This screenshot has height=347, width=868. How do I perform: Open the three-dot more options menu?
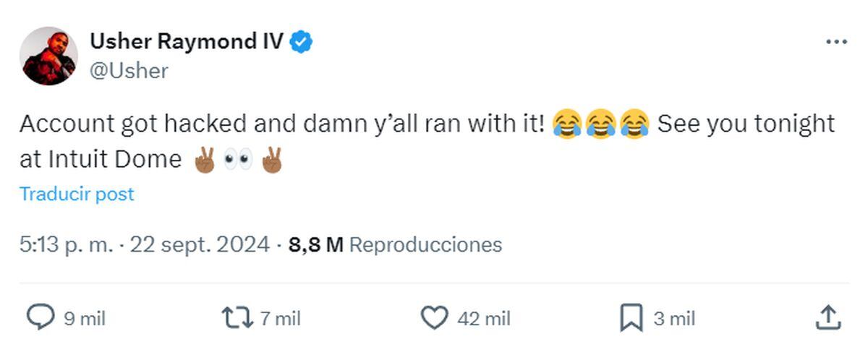pyautogui.click(x=835, y=43)
